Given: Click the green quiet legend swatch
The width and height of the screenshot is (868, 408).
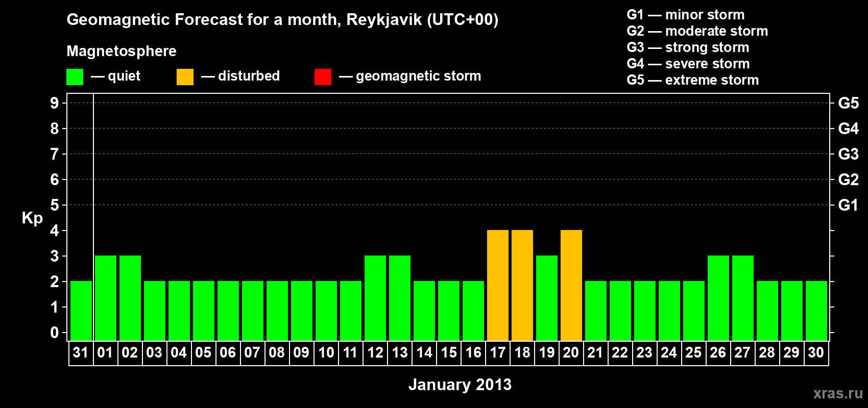Looking at the screenshot, I should click(75, 77).
